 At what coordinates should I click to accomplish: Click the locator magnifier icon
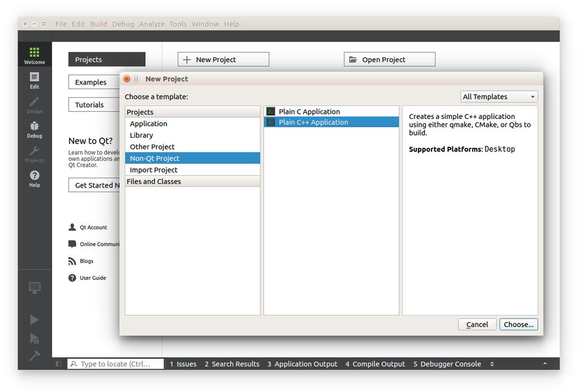[74, 364]
